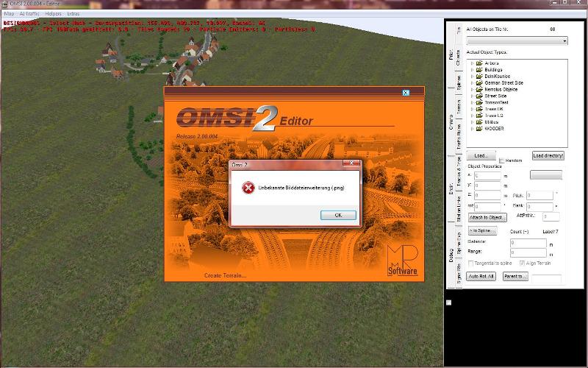Click the DolniKounice folder icon

[479, 77]
